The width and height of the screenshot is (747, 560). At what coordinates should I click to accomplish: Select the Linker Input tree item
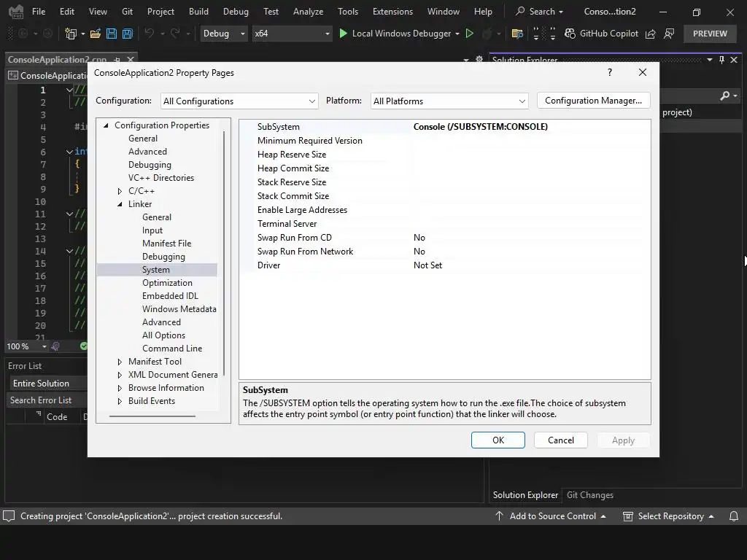[152, 230]
